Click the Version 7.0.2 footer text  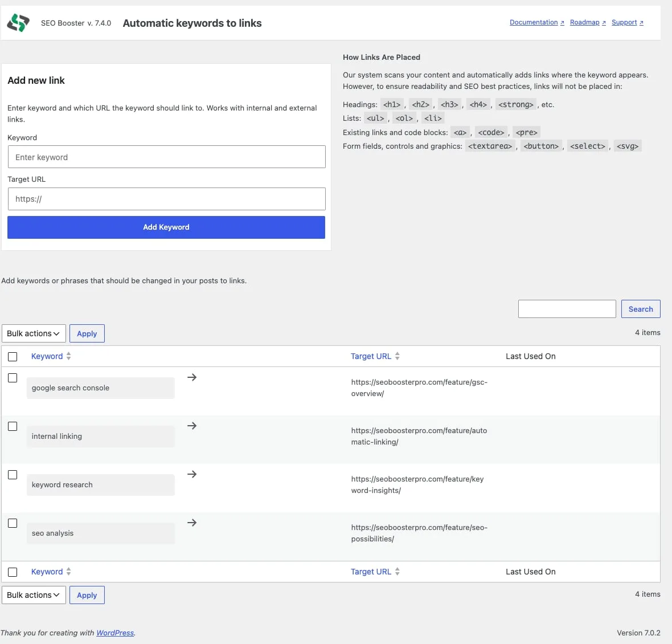point(638,633)
